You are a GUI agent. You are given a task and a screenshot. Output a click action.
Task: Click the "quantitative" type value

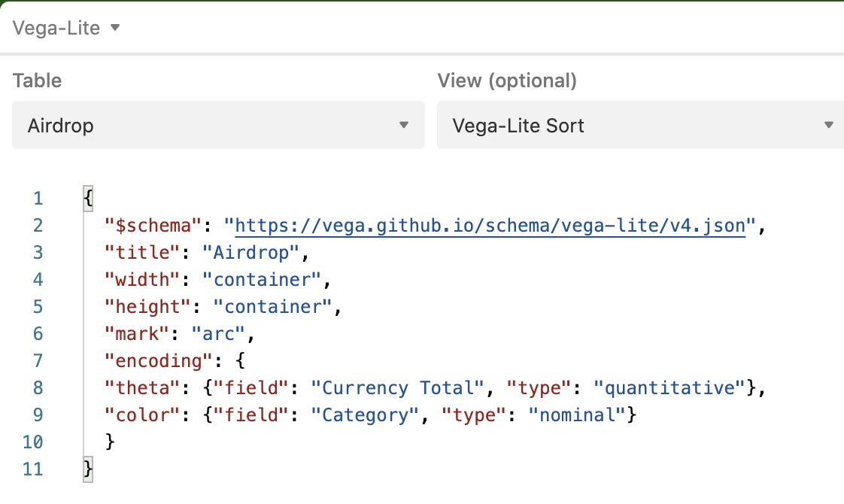tap(669, 388)
